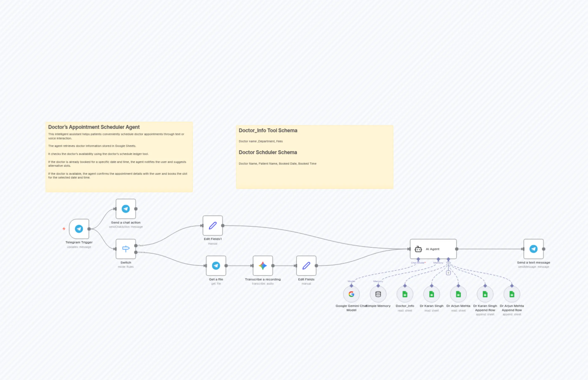Click the Doctor_Info Google Sheets icon
This screenshot has height=380, width=588.
click(405, 294)
